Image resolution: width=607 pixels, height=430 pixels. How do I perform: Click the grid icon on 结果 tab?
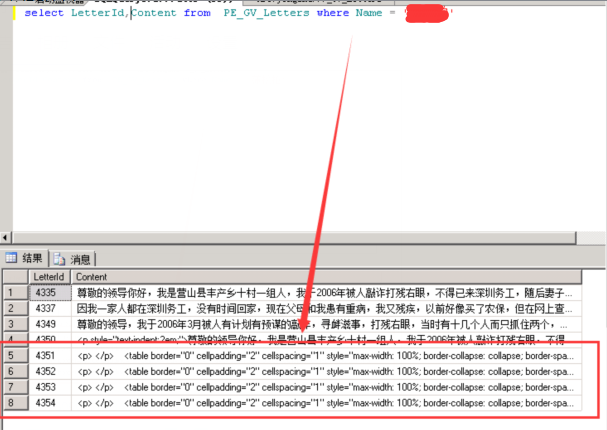(12, 258)
